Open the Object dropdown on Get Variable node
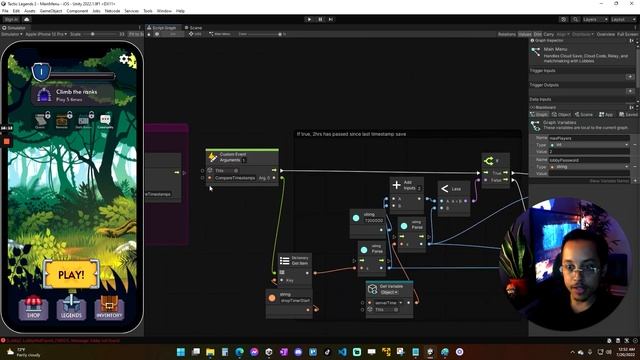The width and height of the screenshot is (640, 360). coord(389,292)
